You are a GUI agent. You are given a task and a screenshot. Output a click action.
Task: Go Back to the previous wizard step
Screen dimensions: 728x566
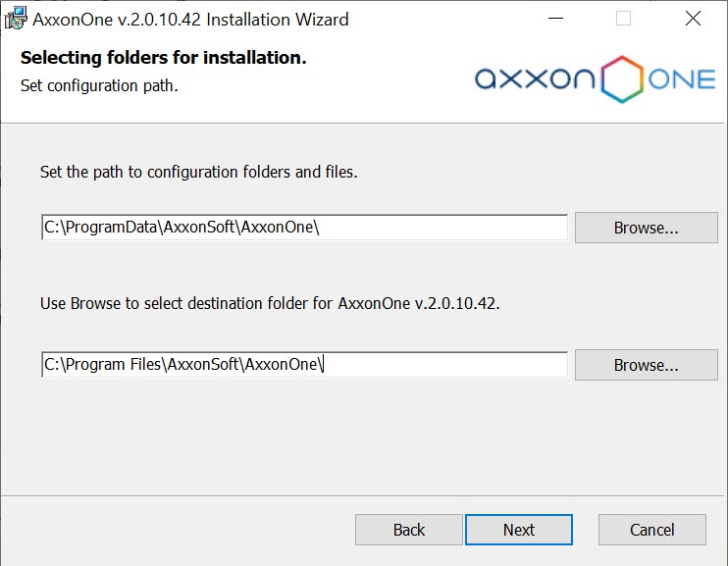pyautogui.click(x=408, y=530)
